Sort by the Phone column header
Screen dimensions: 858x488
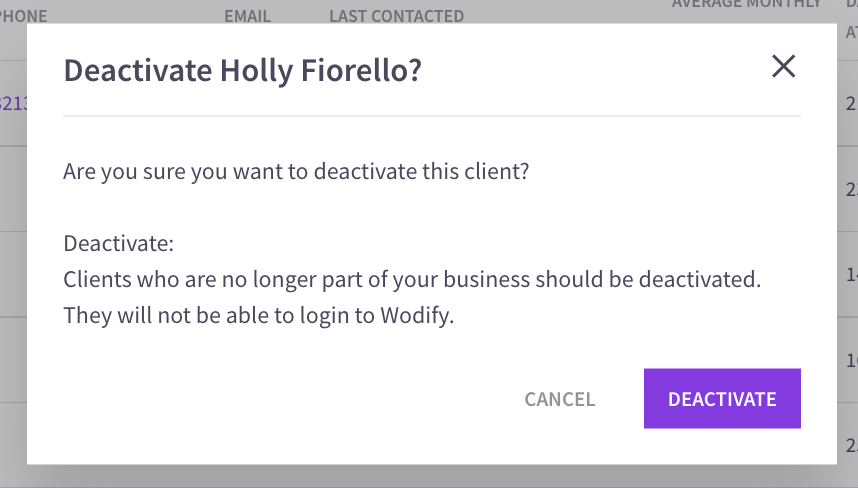pyautogui.click(x=23, y=16)
